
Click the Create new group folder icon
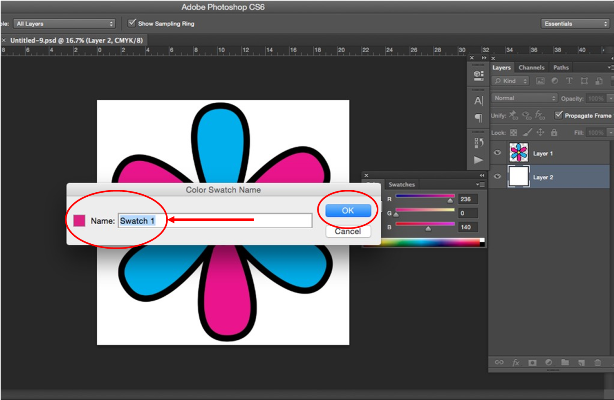pos(563,361)
